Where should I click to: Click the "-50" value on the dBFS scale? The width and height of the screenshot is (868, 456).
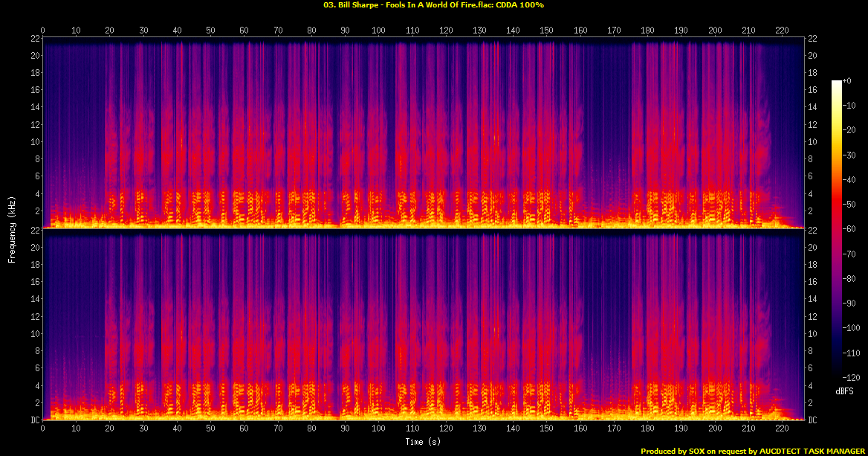pyautogui.click(x=849, y=205)
